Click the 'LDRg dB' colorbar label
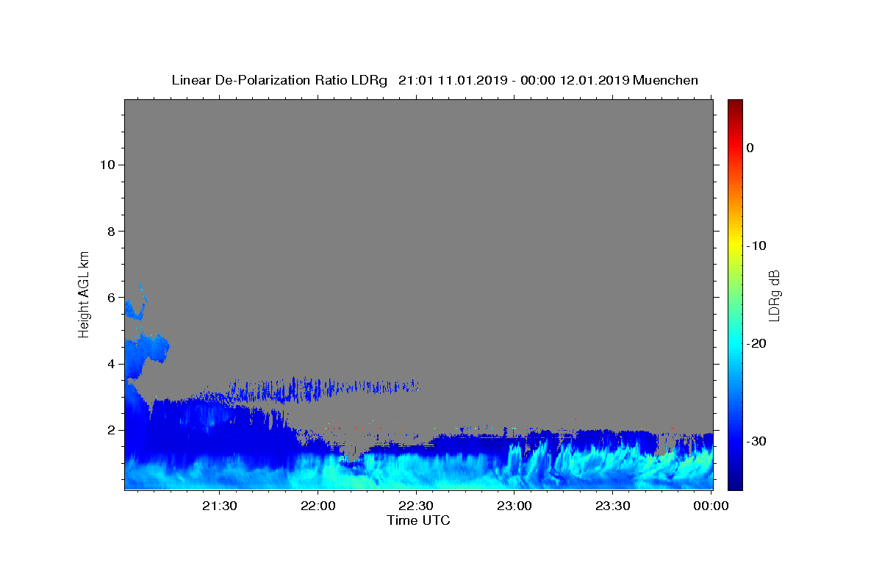The width and height of the screenshot is (882, 588). (x=774, y=295)
